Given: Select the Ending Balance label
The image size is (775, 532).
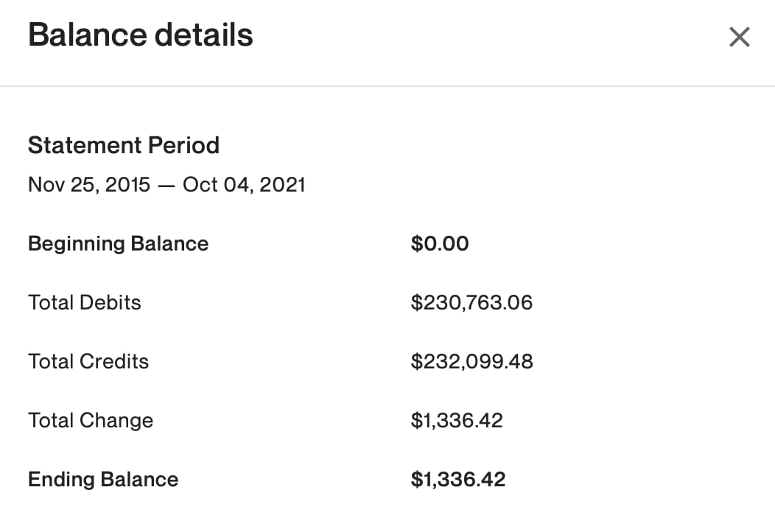Looking at the screenshot, I should click(x=103, y=480).
